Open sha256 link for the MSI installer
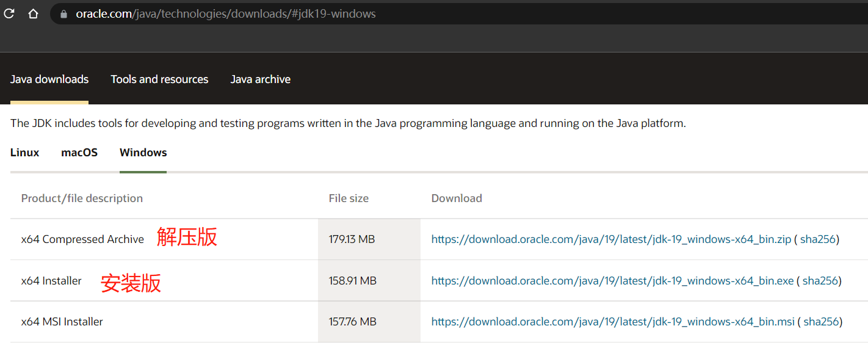 click(821, 322)
